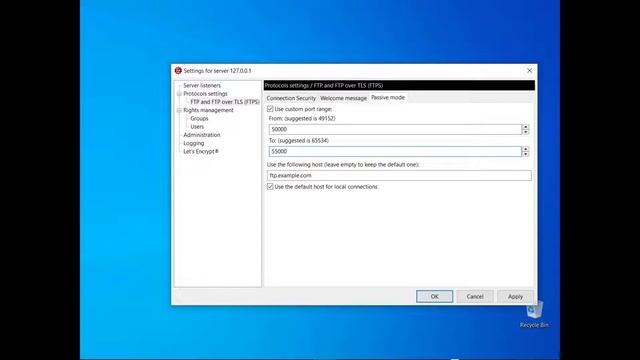Toggle the Use custom port range checkbox
The width and height of the screenshot is (640, 360).
270,109
